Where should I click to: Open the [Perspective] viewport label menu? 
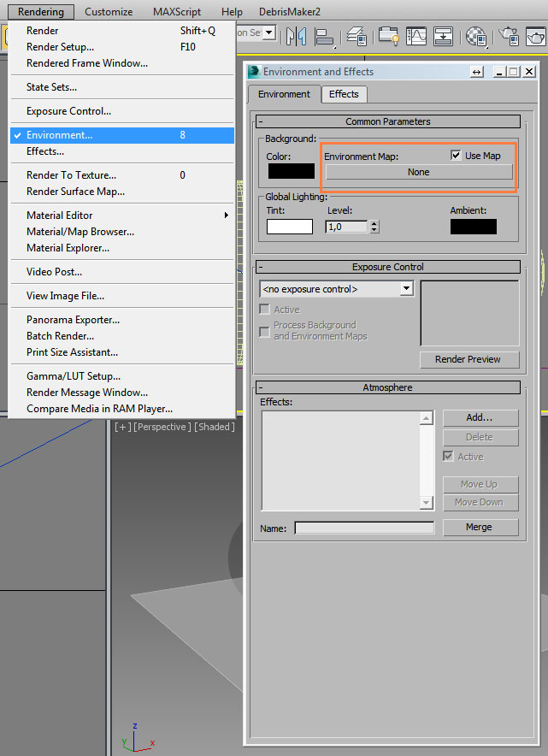coord(162,427)
